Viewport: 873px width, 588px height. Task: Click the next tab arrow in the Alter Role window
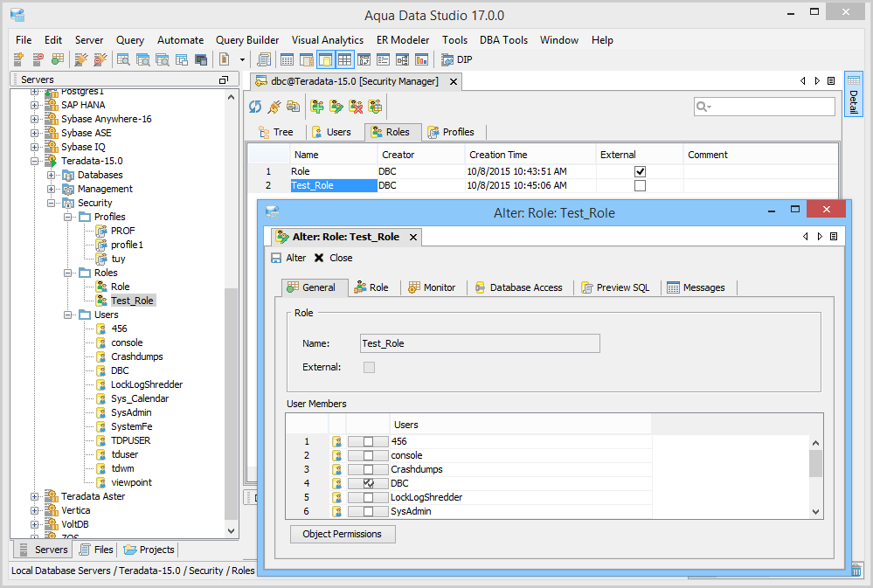[x=820, y=237]
